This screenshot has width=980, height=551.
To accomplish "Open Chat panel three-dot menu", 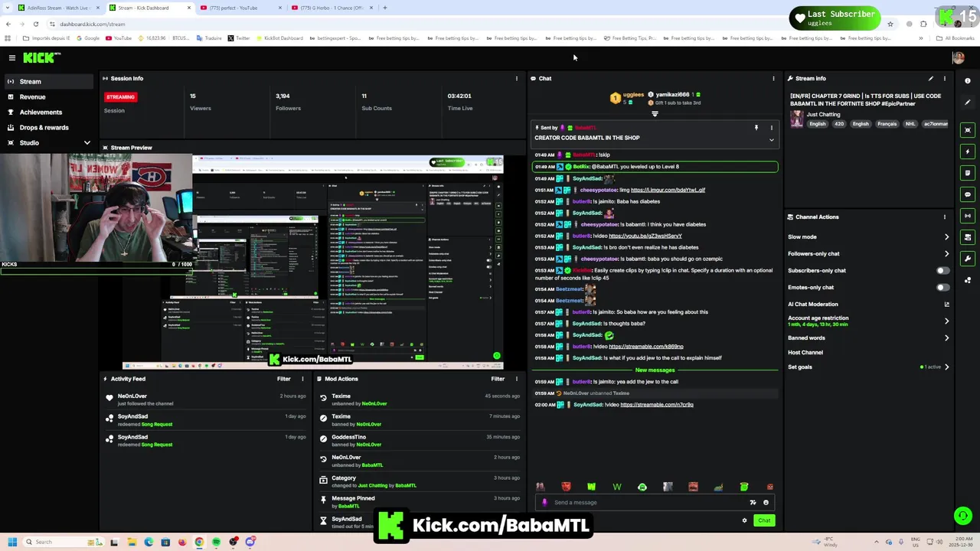I will point(773,78).
